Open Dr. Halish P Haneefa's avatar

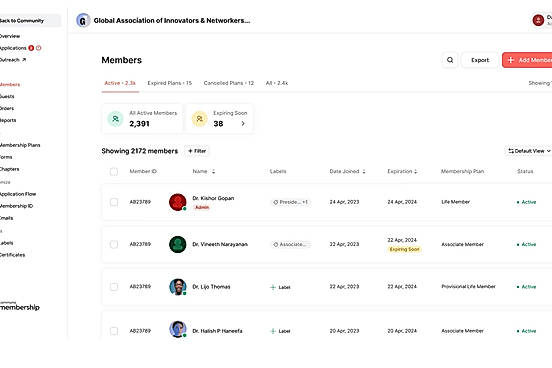tap(178, 329)
